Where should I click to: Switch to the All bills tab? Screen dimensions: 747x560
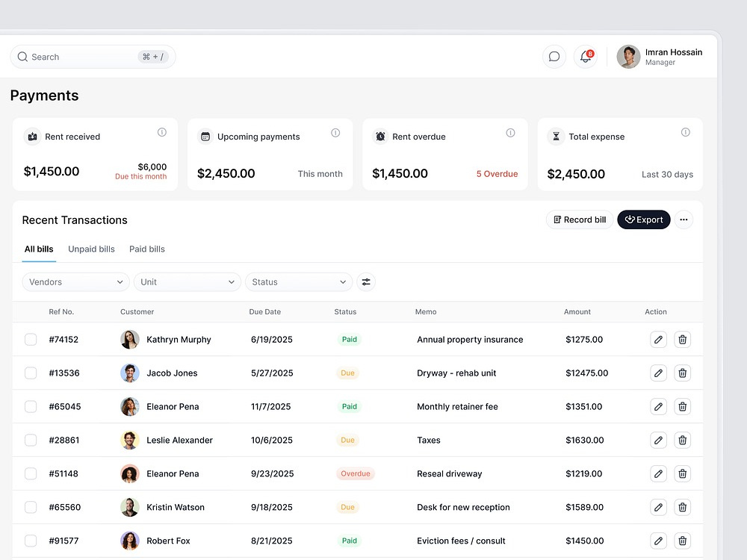tap(39, 249)
